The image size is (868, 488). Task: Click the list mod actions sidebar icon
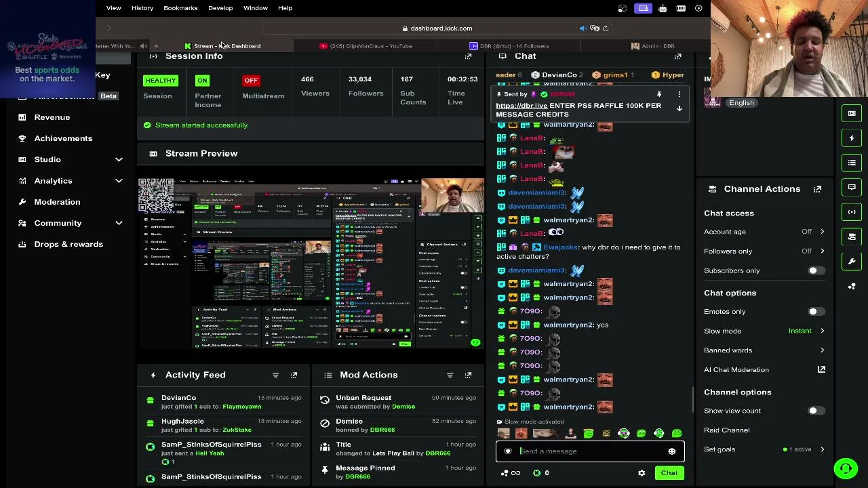tap(852, 163)
